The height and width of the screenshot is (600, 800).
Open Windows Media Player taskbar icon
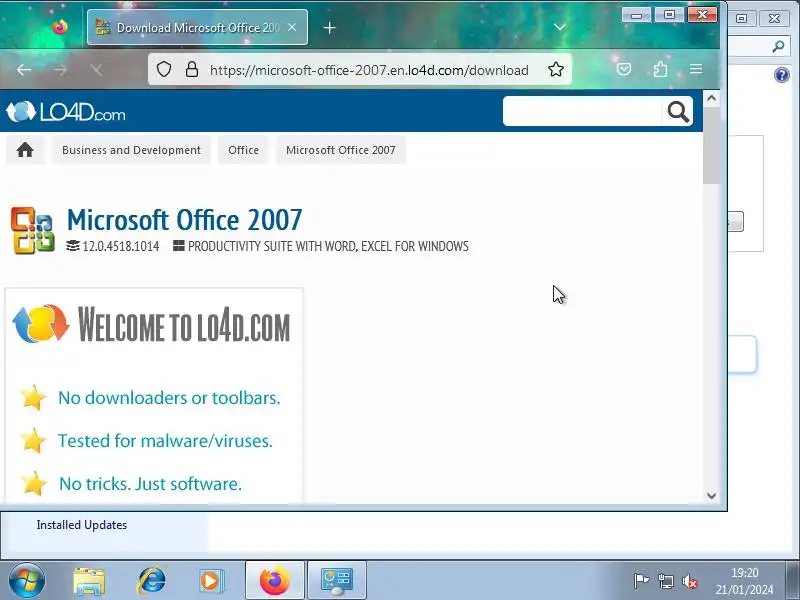point(211,581)
